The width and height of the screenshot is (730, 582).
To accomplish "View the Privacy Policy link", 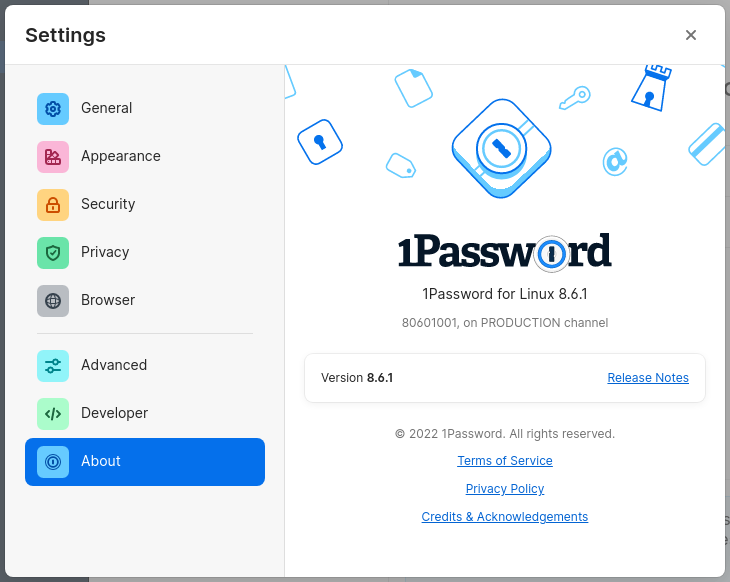I will (x=505, y=489).
